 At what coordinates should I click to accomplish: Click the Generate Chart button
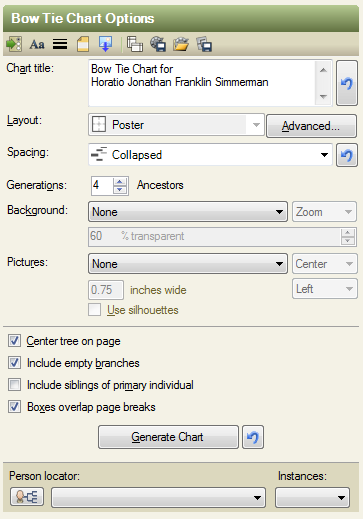click(x=168, y=437)
